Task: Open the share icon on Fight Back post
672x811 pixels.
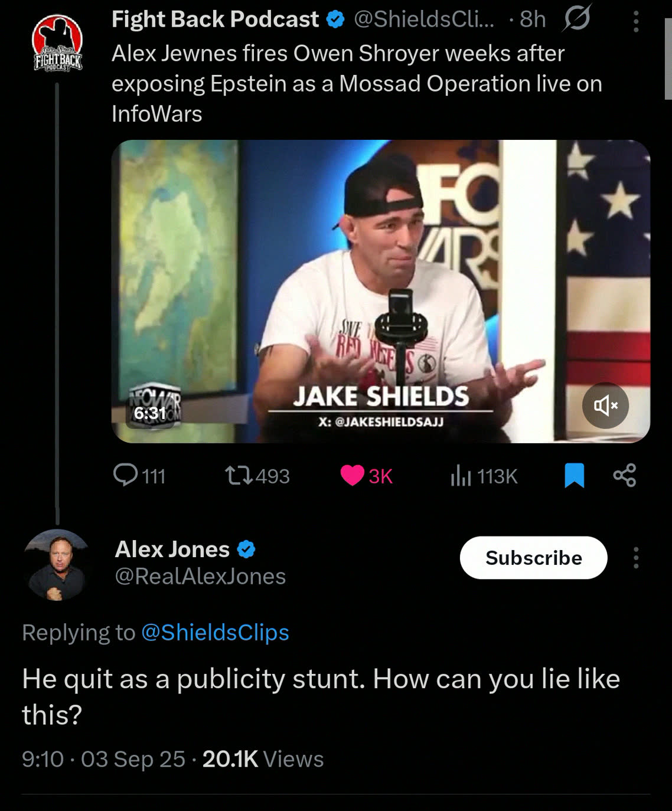Action: (625, 476)
